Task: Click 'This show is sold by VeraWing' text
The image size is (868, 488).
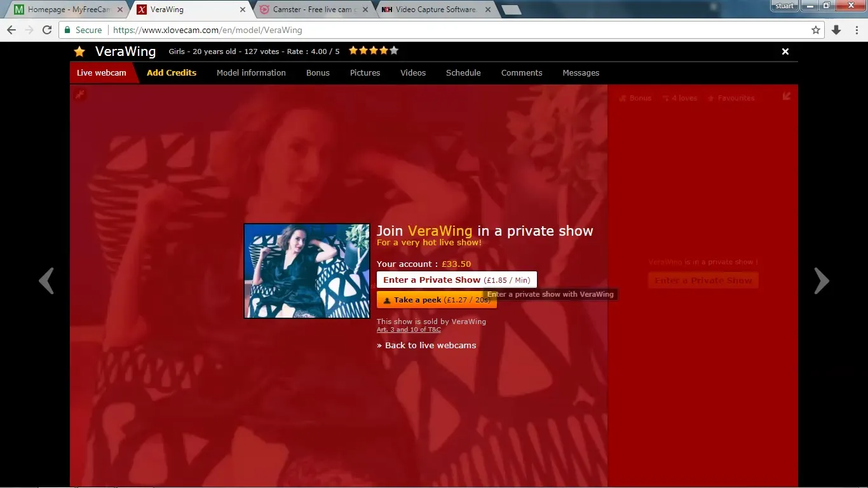Action: [431, 322]
